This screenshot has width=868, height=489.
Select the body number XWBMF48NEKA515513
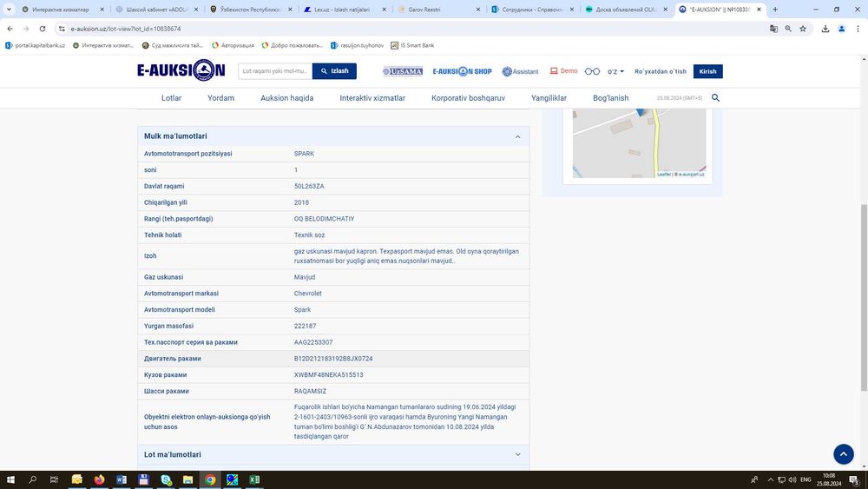pyautogui.click(x=328, y=375)
